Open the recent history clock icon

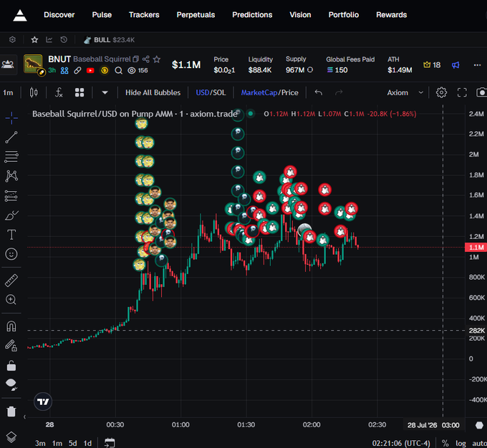click(64, 40)
